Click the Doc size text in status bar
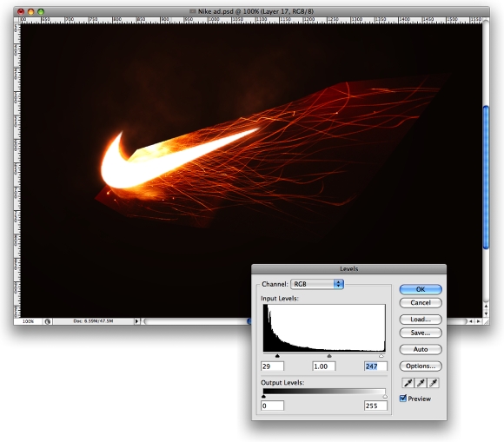504x442 pixels. [x=93, y=321]
